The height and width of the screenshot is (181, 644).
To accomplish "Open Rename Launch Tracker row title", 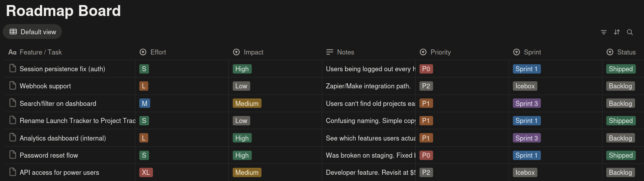I will [77, 121].
